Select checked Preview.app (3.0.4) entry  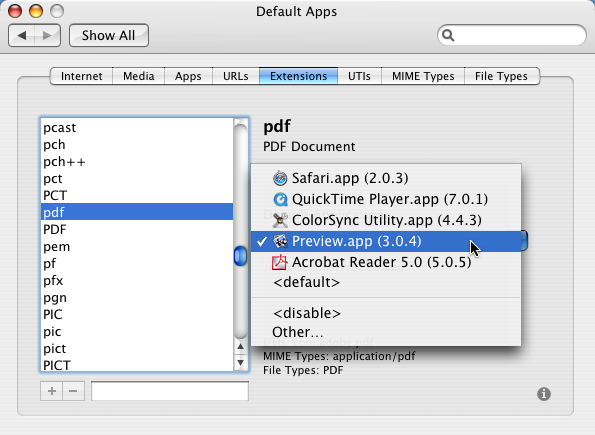coord(386,241)
